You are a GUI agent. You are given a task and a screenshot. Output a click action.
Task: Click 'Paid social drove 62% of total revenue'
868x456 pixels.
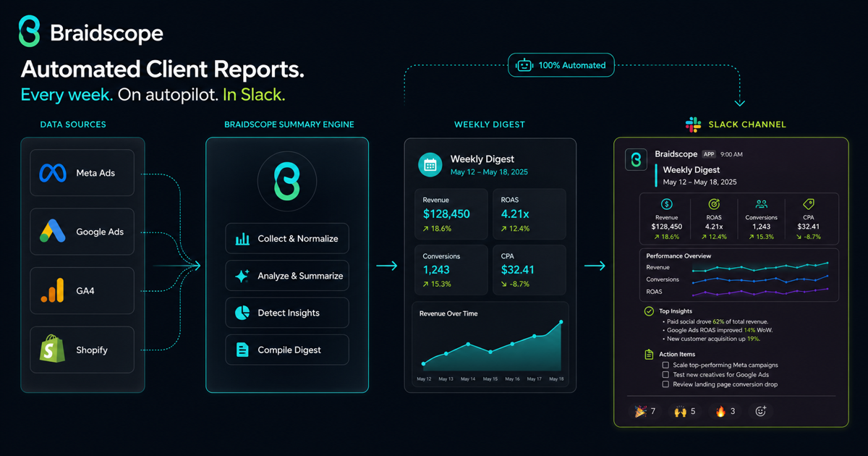click(x=718, y=321)
